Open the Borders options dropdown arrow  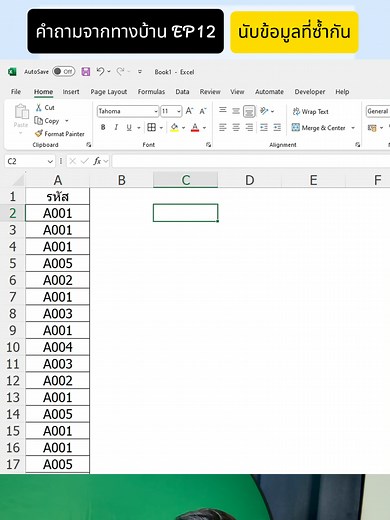tap(161, 128)
